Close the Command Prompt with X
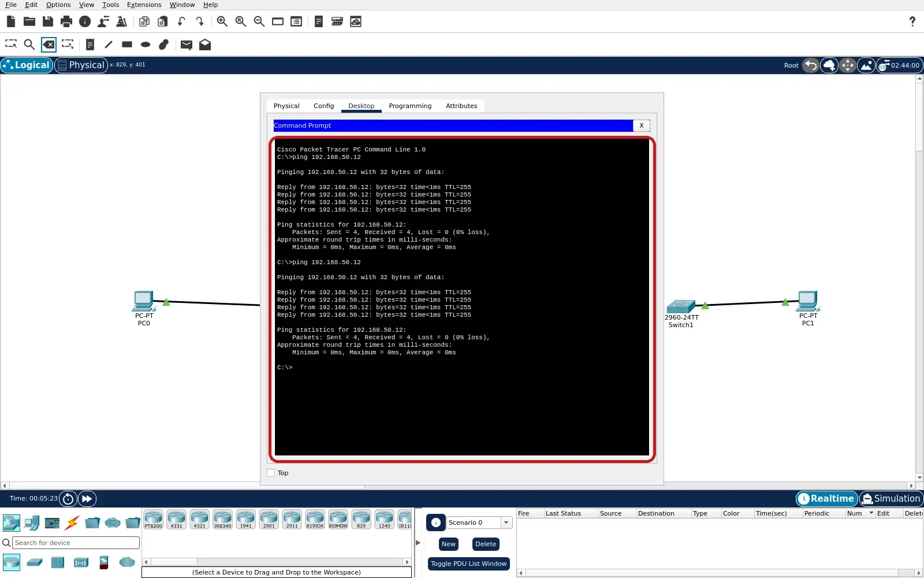The height and width of the screenshot is (578, 924). (x=642, y=125)
